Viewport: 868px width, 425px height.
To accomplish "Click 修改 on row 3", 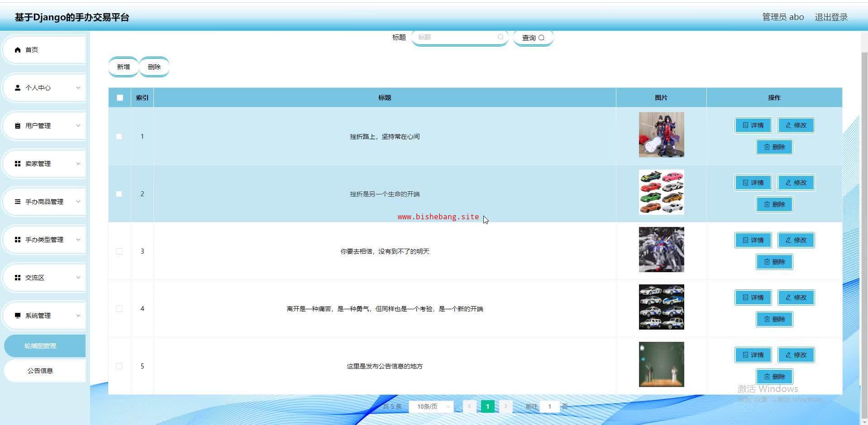I will (x=796, y=240).
